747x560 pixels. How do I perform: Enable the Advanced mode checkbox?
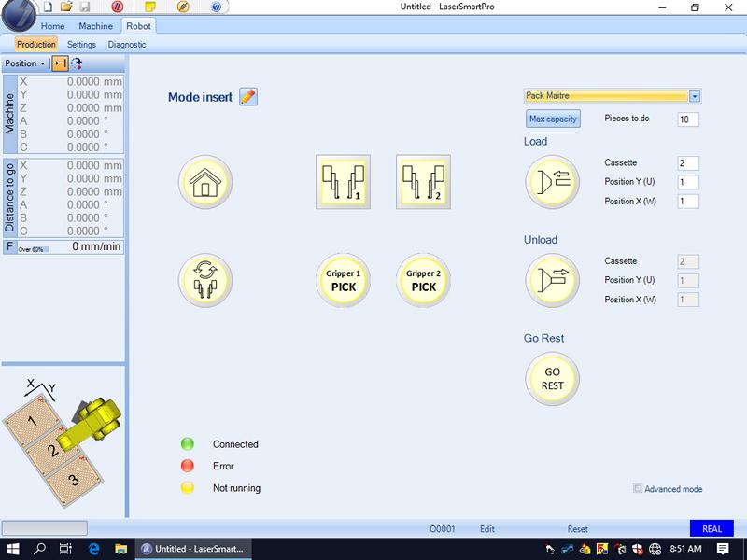click(x=638, y=488)
